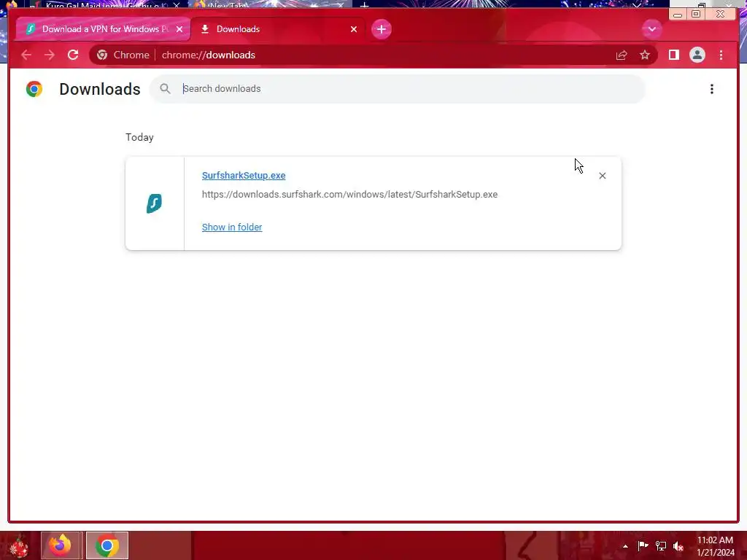Minimize the Chrome window
747x560 pixels.
coord(678,15)
